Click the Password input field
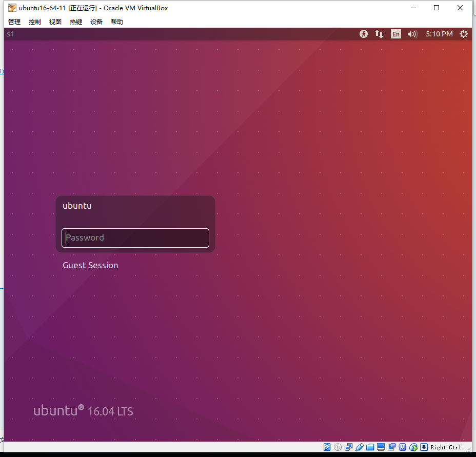476x457 pixels. pyautogui.click(x=135, y=238)
